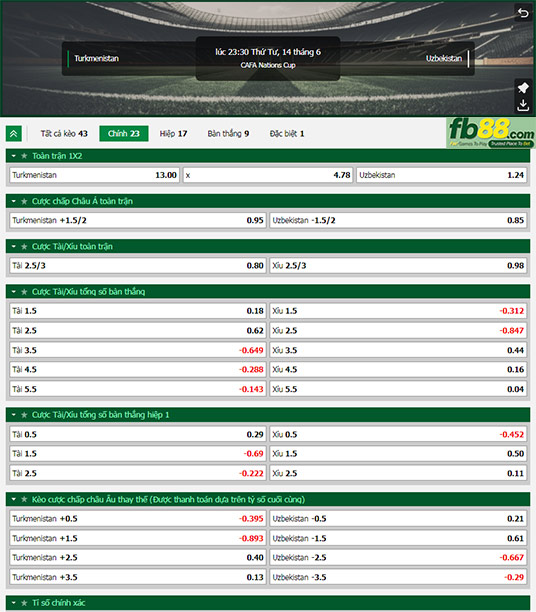Switch to the Hiệp 17 tab
This screenshot has width=536, height=612.
pyautogui.click(x=173, y=134)
